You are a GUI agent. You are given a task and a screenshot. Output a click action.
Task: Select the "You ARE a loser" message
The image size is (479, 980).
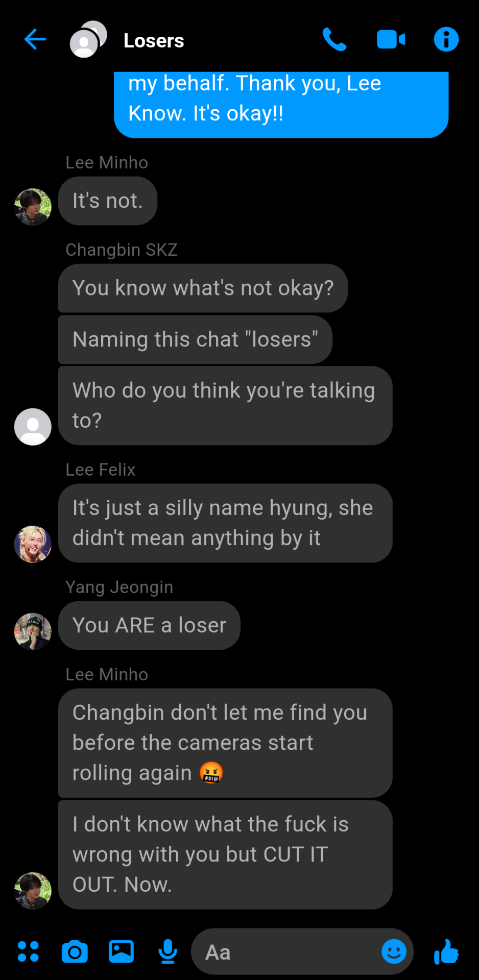[x=149, y=625]
